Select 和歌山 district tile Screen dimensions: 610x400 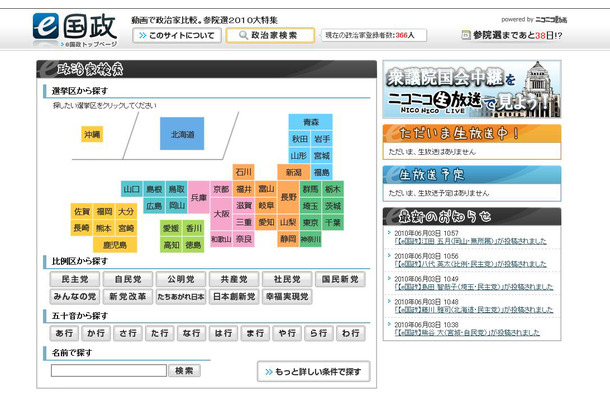tap(221, 239)
